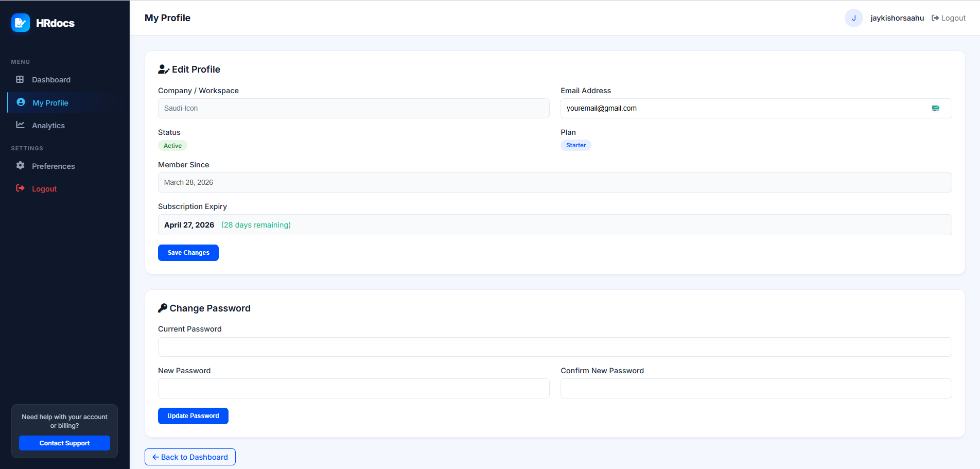The width and height of the screenshot is (980, 469).
Task: Click the Subscription Expiry label
Action: 192,206
